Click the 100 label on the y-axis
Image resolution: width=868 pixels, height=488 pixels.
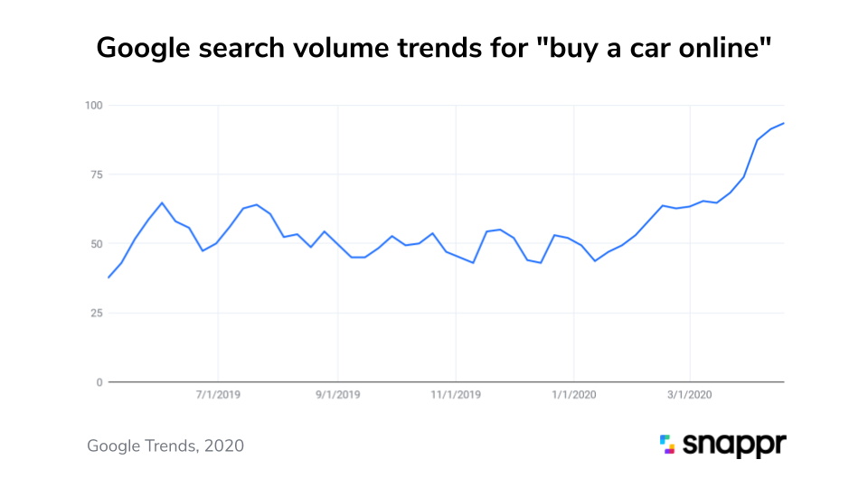(92, 106)
